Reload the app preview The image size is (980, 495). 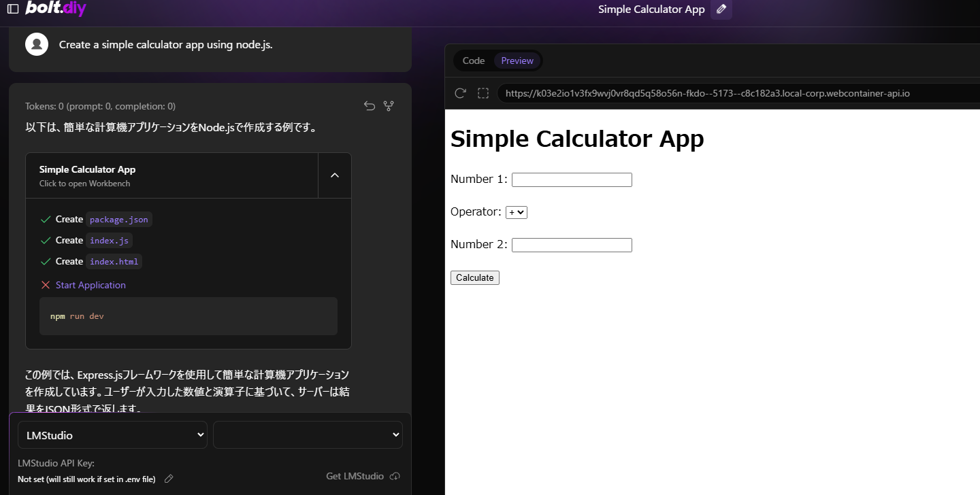[x=460, y=93]
